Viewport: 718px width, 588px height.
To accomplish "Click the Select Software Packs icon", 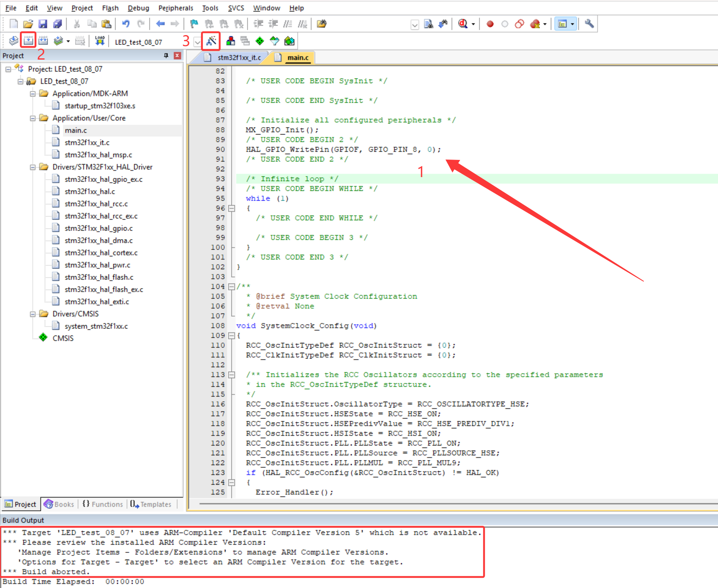I will pyautogui.click(x=275, y=41).
